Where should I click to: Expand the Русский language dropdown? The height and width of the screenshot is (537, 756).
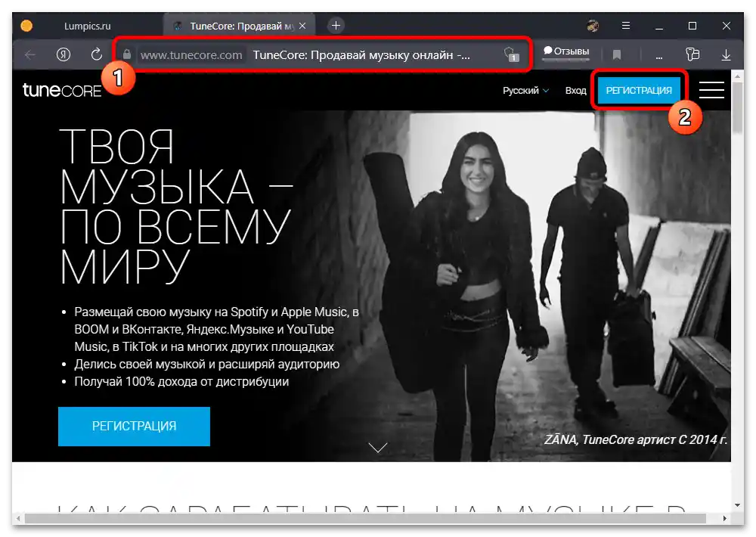[525, 90]
